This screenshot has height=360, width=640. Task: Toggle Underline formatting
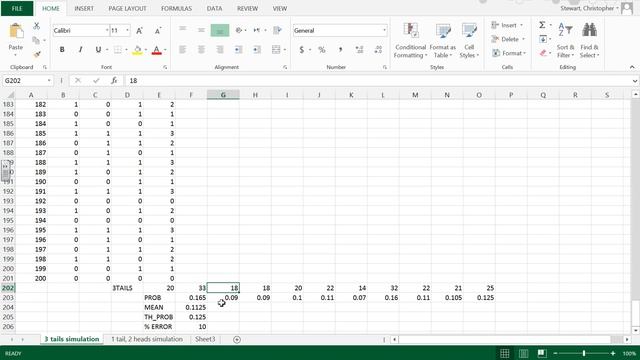(x=98, y=50)
